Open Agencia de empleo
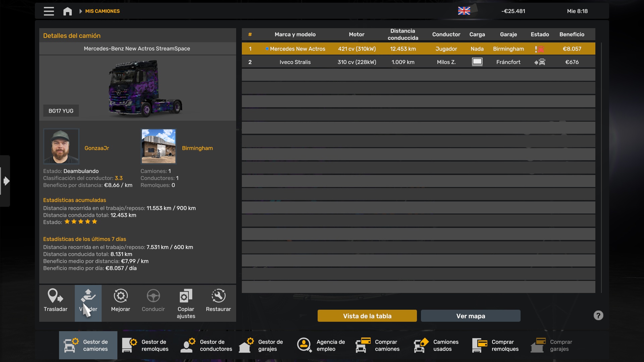 (x=321, y=345)
